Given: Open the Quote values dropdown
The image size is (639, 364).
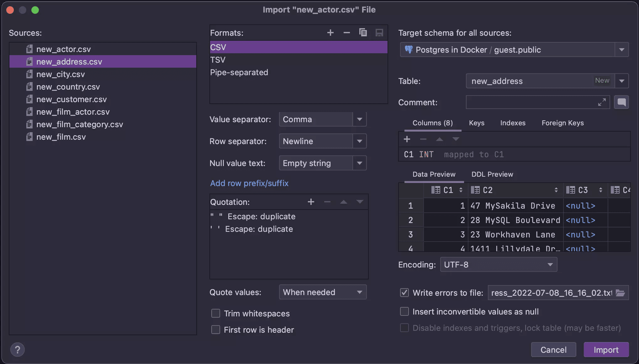Looking at the screenshot, I should (359, 292).
